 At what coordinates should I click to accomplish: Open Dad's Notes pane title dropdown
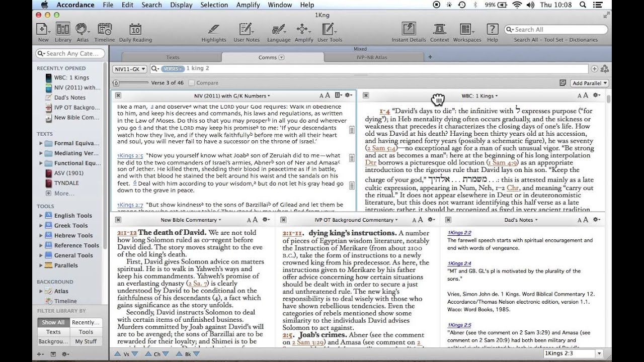point(521,220)
